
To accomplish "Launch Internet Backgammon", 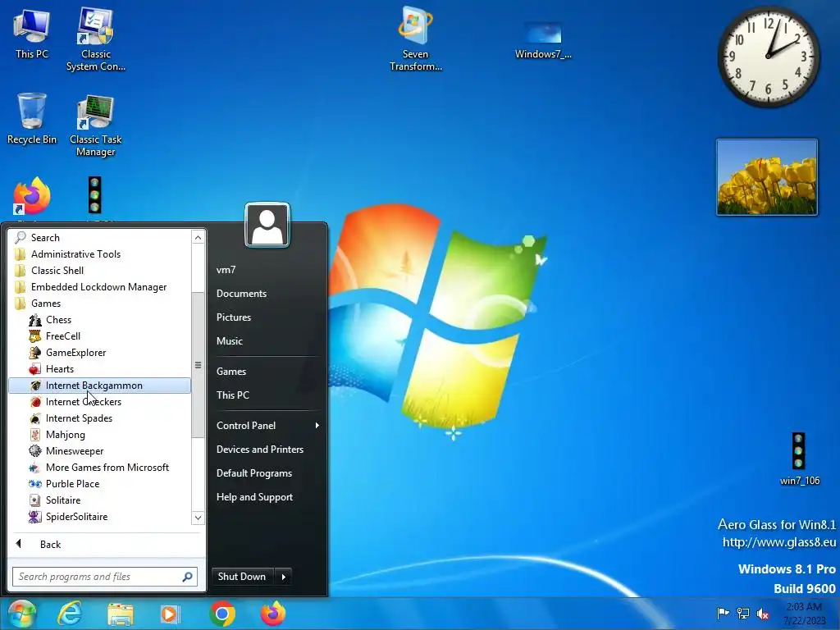I will click(x=99, y=386).
